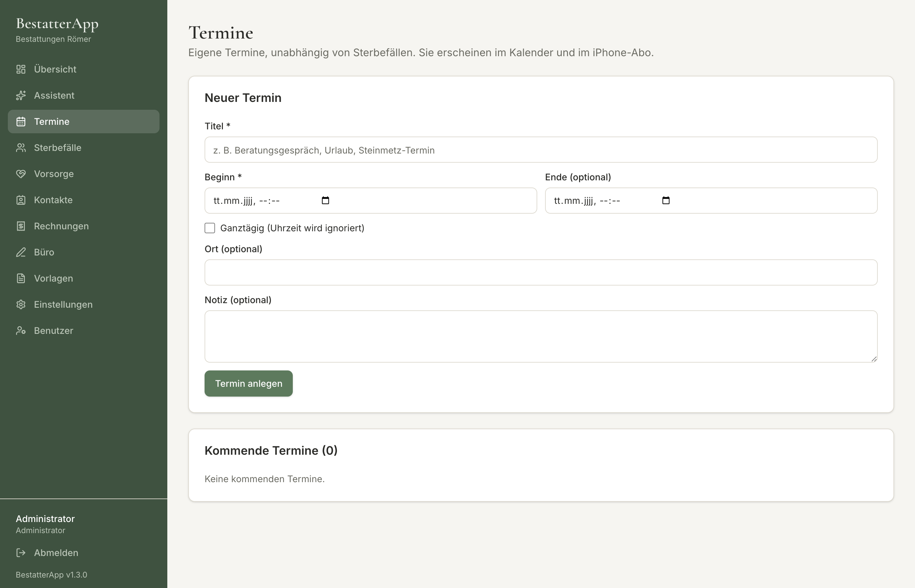Enable the Ganztägig checkbox
The width and height of the screenshot is (915, 588).
click(210, 228)
